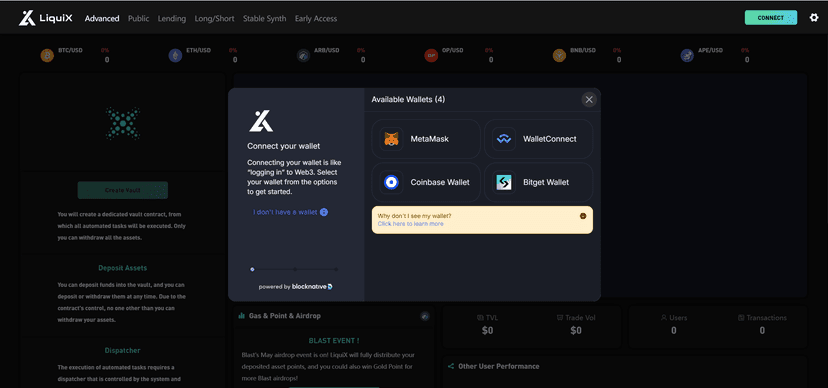
Task: Select Bitget Wallet option
Action: tap(538, 182)
